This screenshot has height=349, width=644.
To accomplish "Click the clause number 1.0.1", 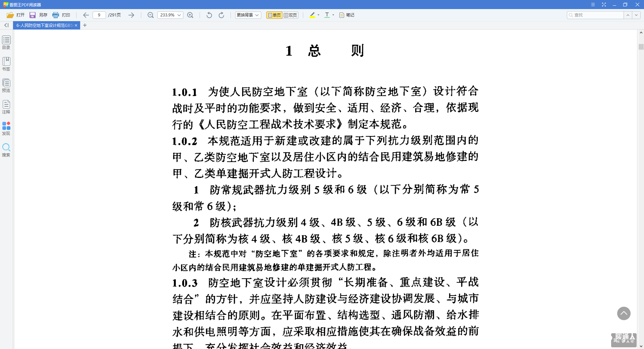I will pos(184,92).
